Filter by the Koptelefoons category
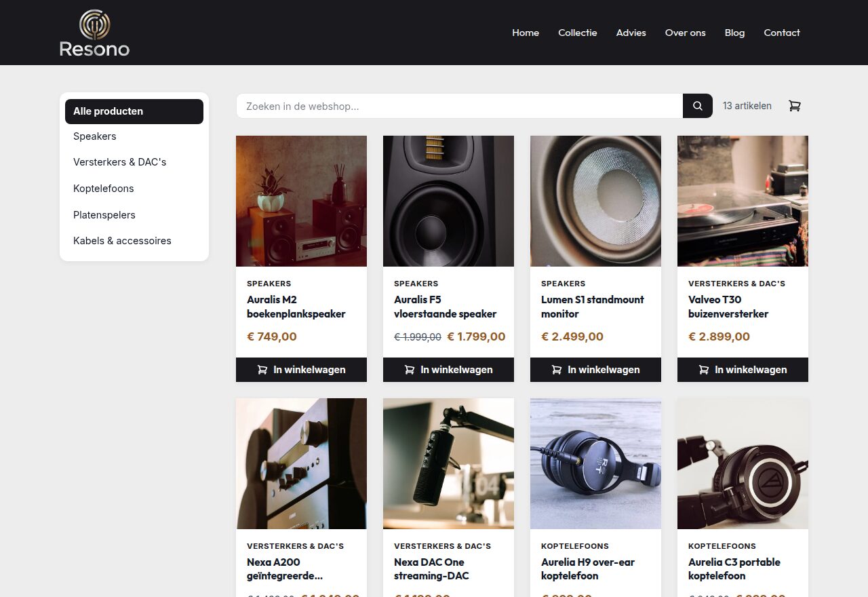 tap(134, 189)
